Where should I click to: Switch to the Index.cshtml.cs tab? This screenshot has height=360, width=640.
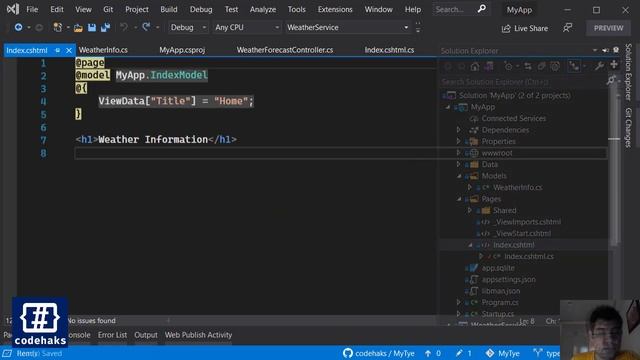coord(389,50)
